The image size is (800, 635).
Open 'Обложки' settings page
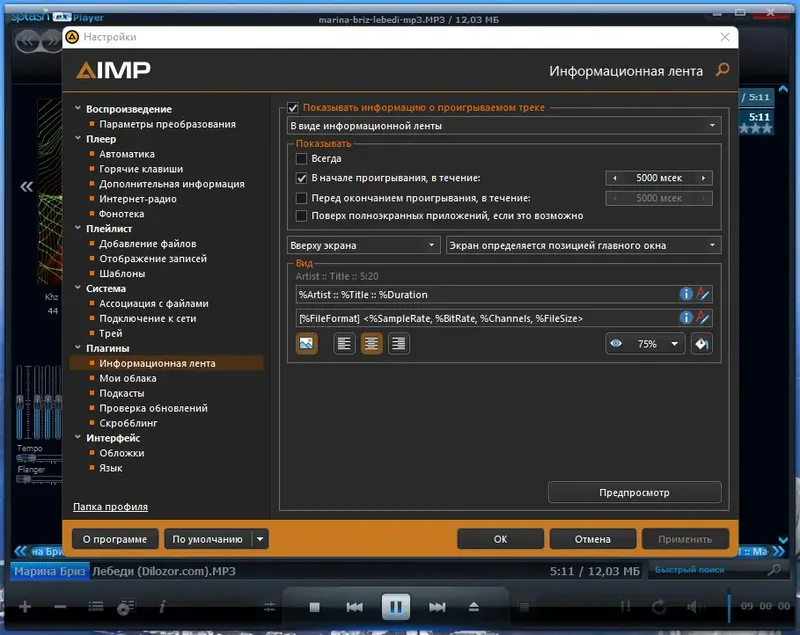point(121,453)
